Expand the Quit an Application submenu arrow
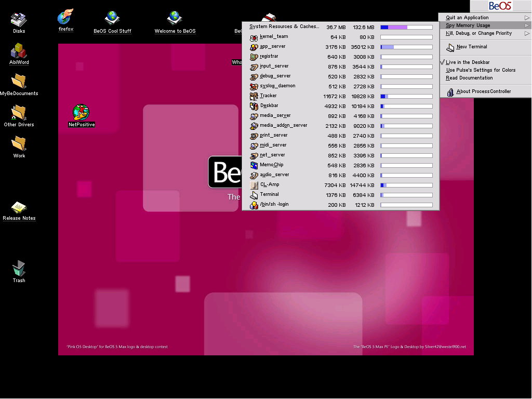The width and height of the screenshot is (532, 399). pos(527,18)
